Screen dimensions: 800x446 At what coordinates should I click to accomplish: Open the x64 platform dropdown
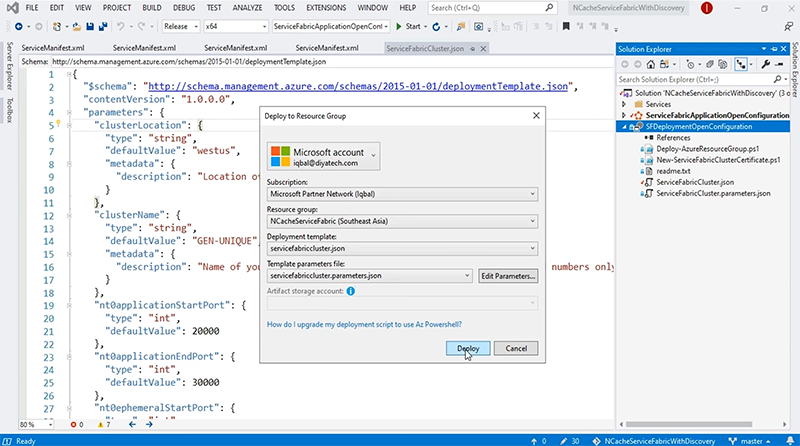pos(236,27)
